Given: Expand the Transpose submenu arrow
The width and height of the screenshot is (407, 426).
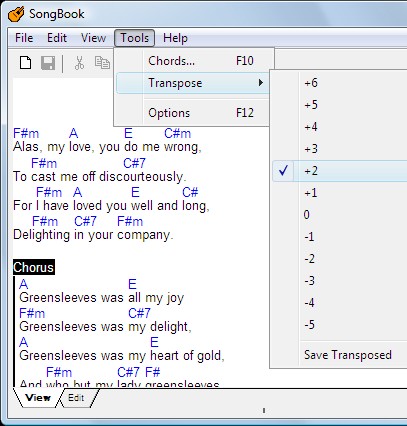Looking at the screenshot, I should 261,83.
